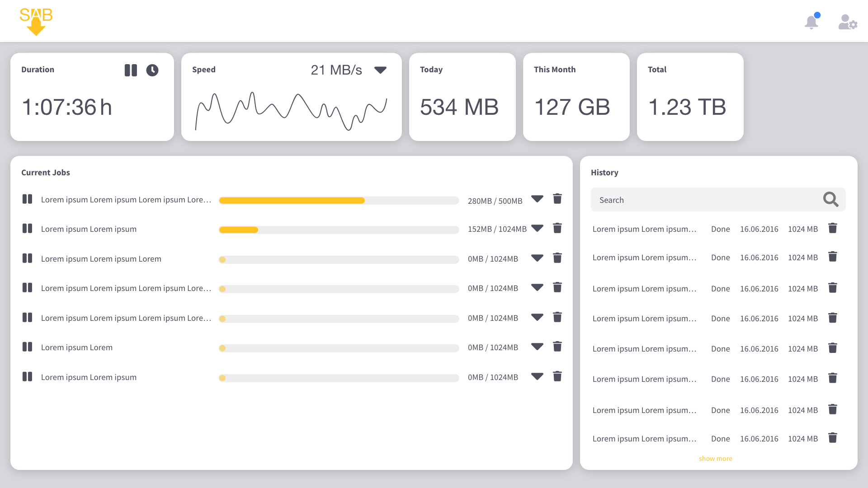This screenshot has width=868, height=488.
Task: Pause the fifth current job
Action: [27, 317]
